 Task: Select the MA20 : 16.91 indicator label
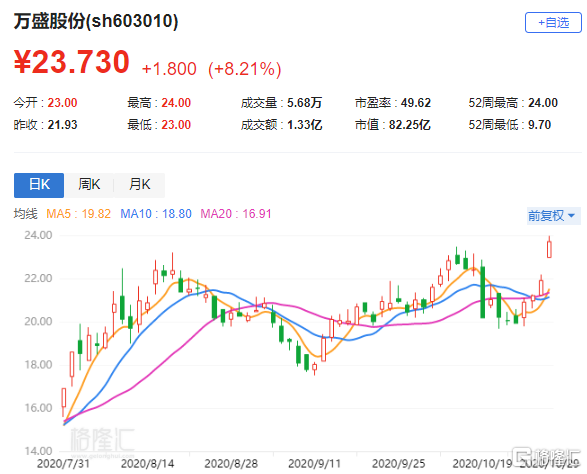235,214
